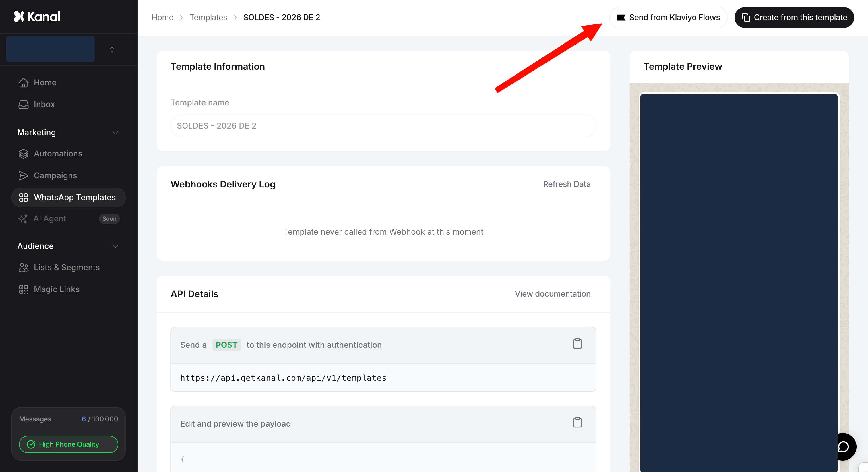Open Campaigns in the sidebar
Image resolution: width=868 pixels, height=472 pixels.
tap(55, 175)
